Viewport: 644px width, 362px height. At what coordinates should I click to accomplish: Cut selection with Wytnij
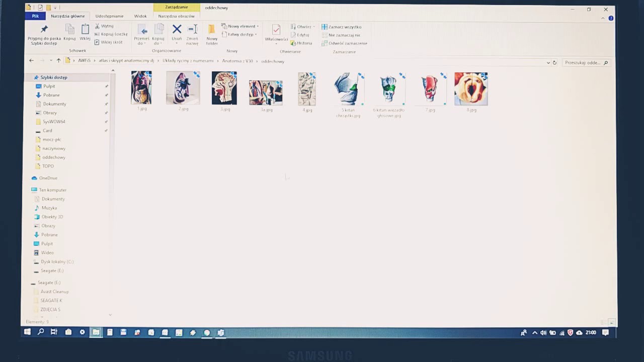104,26
